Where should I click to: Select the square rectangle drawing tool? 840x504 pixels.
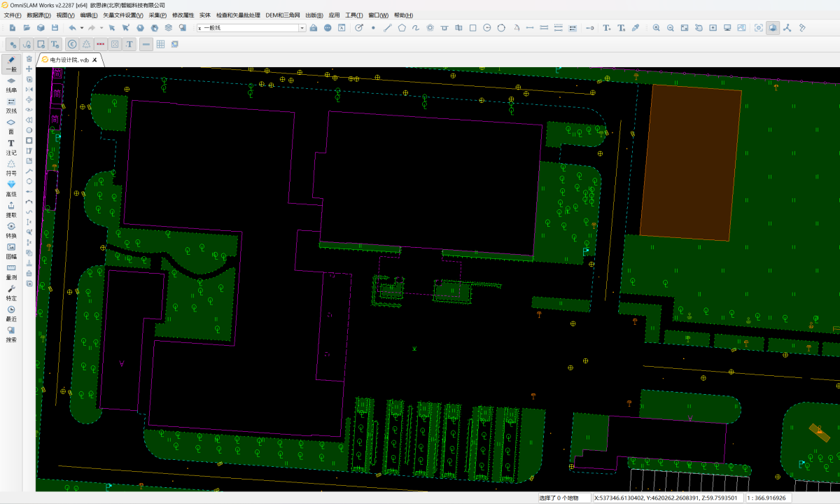473,28
